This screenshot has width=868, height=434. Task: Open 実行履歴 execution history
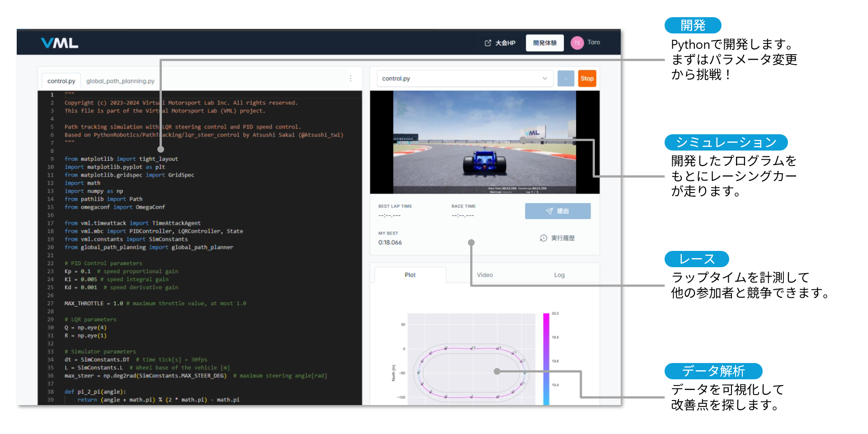coord(557,238)
